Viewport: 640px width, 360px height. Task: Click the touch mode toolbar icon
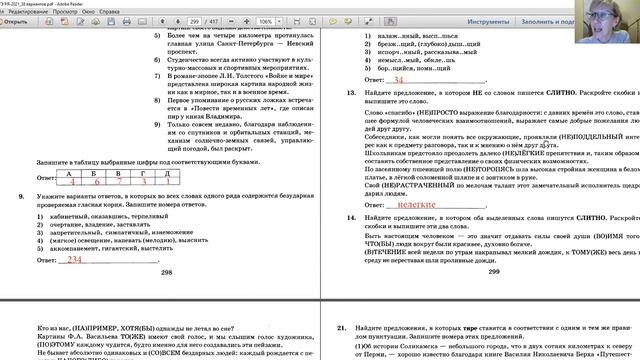(x=390, y=22)
